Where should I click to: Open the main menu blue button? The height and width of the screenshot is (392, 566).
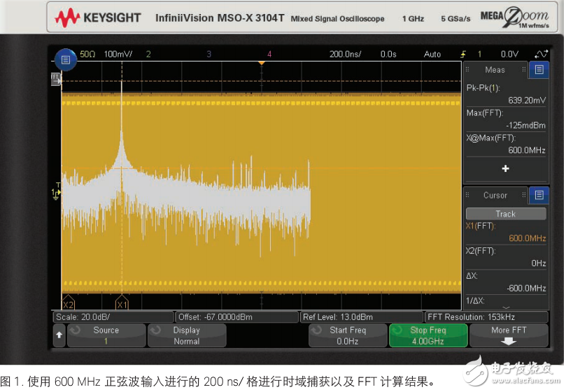(65, 60)
